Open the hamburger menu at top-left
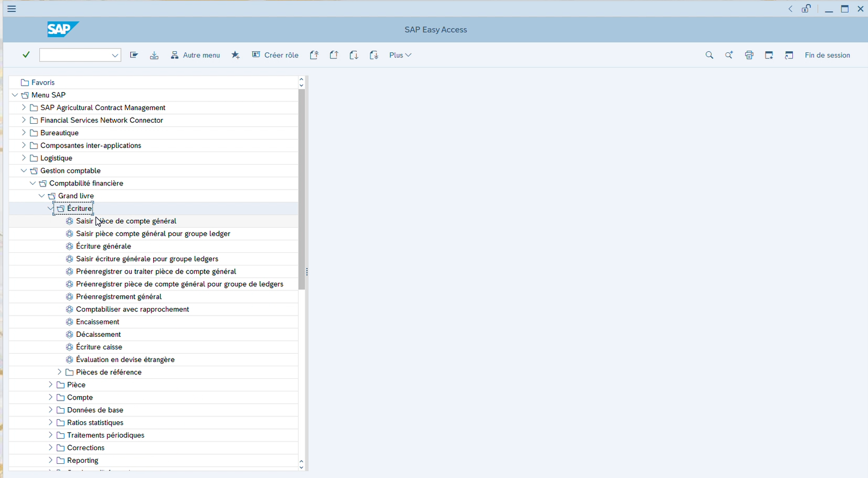The width and height of the screenshot is (868, 478). click(11, 9)
